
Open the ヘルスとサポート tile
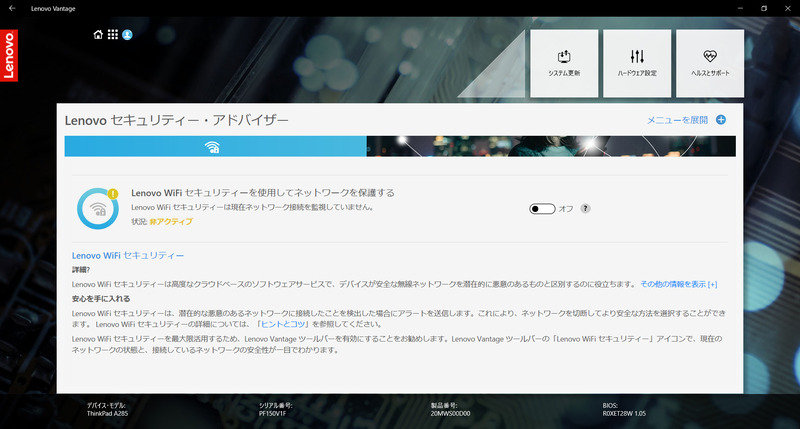pyautogui.click(x=710, y=63)
